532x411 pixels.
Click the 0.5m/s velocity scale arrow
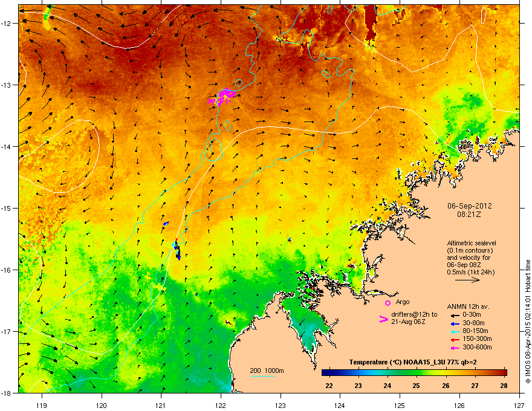[x=467, y=280]
